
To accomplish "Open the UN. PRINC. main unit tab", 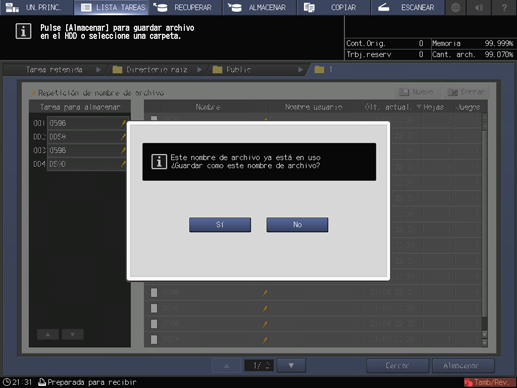I will [37, 7].
